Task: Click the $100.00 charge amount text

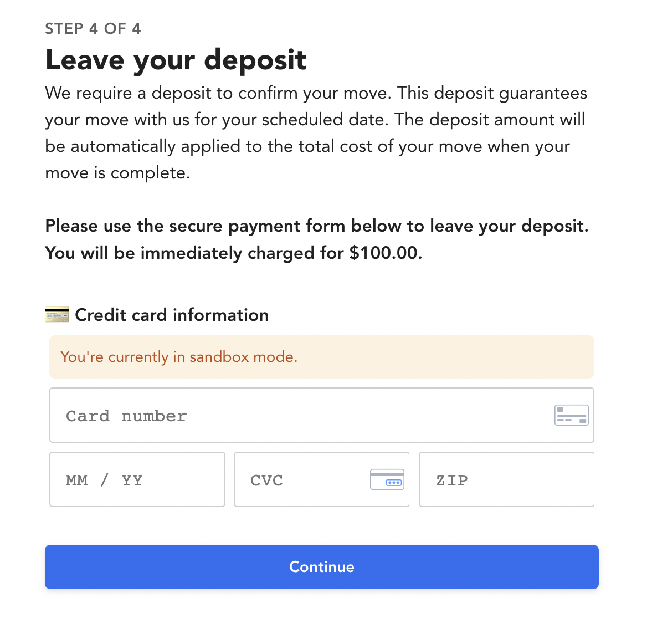Action: (386, 253)
